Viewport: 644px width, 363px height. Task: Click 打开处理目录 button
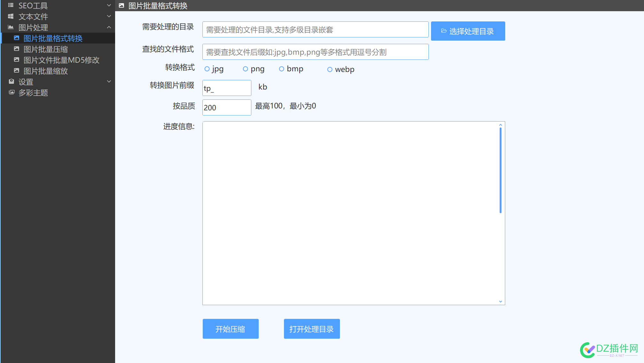pyautogui.click(x=312, y=329)
